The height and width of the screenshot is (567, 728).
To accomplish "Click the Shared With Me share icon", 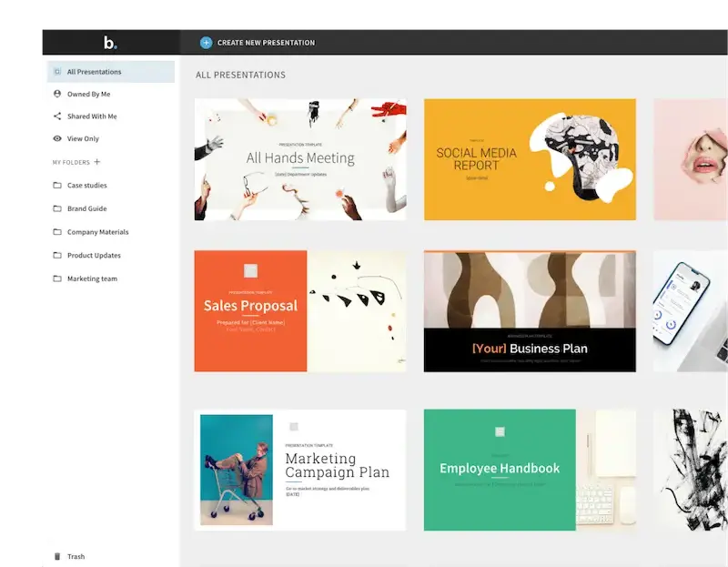I will pos(57,116).
